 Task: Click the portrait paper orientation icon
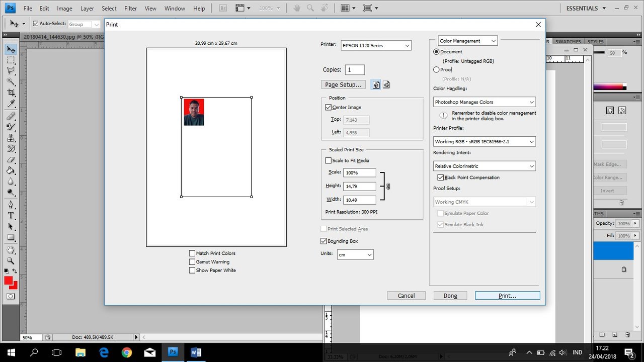(376, 85)
